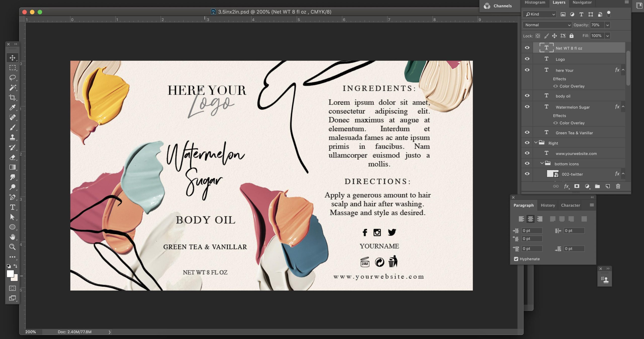Open the blend mode Normal dropdown
The height and width of the screenshot is (339, 644).
pyautogui.click(x=547, y=25)
